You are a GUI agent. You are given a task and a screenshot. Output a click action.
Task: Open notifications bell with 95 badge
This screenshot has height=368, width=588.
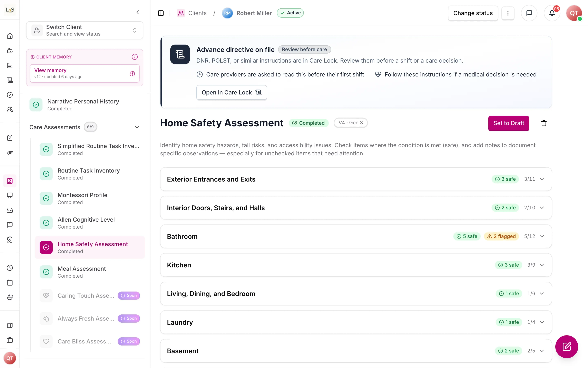[x=552, y=13]
